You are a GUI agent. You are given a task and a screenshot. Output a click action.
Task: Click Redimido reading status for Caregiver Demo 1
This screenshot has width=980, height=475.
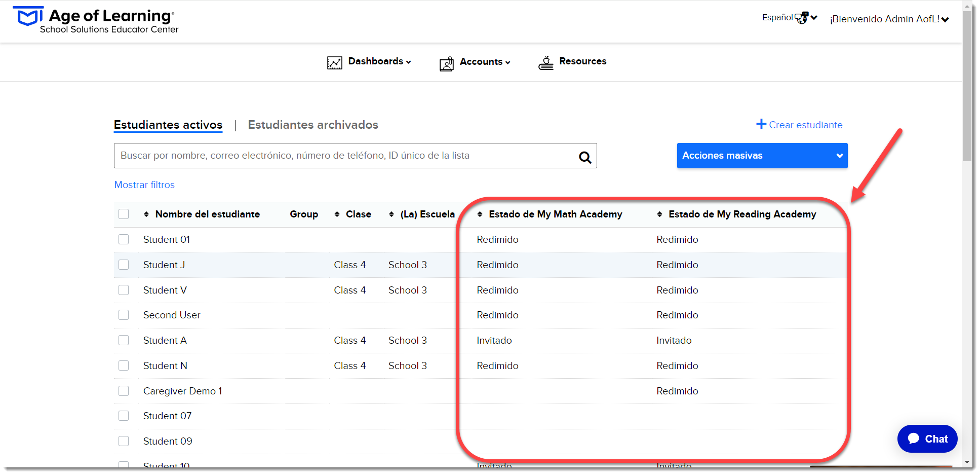tap(677, 391)
